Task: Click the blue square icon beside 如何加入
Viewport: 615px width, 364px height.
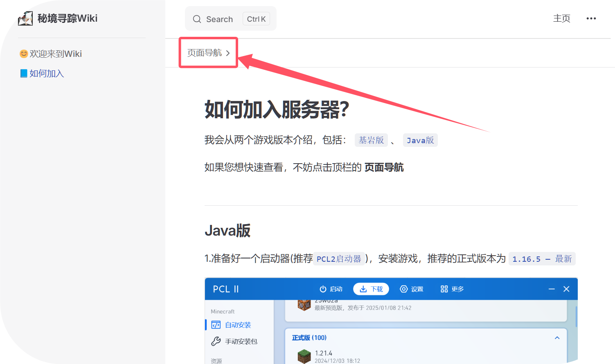Action: [x=24, y=73]
